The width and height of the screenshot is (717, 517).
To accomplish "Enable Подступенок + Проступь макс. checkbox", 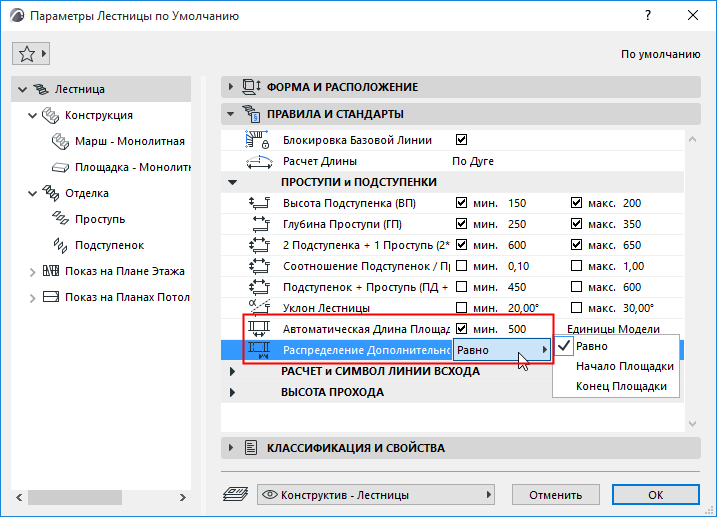I will click(x=576, y=287).
